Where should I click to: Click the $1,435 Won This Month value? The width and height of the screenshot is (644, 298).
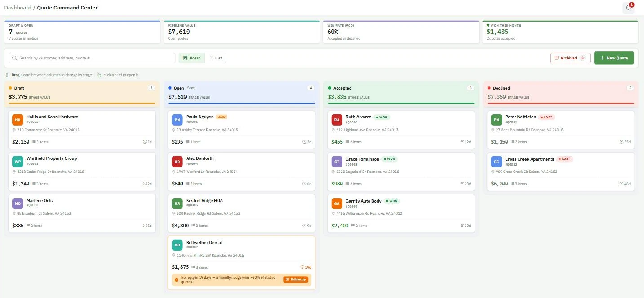(497, 32)
